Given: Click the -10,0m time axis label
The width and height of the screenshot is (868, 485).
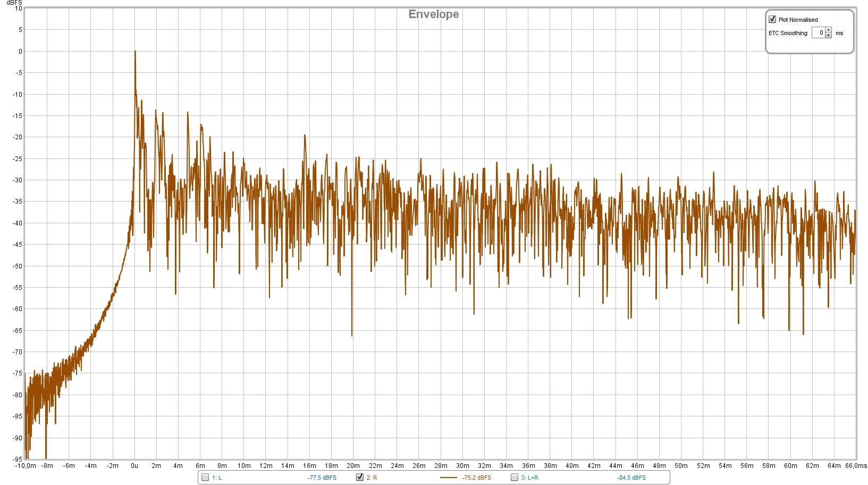Looking at the screenshot, I should tap(26, 466).
